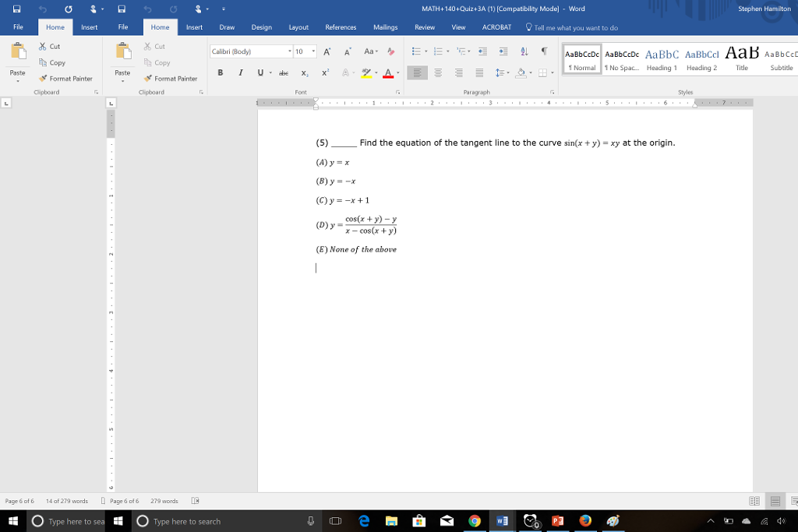Justify the paragraph text
The width and height of the screenshot is (798, 532).
(x=478, y=73)
